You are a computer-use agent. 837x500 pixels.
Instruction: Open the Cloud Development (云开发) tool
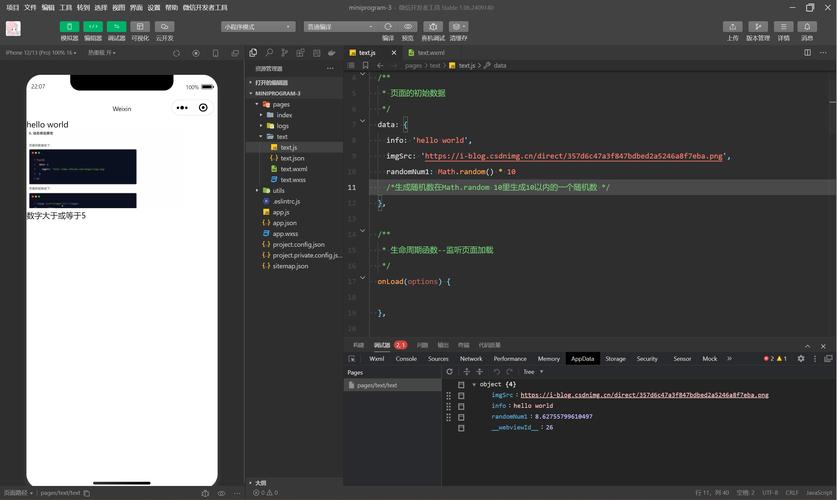(164, 27)
